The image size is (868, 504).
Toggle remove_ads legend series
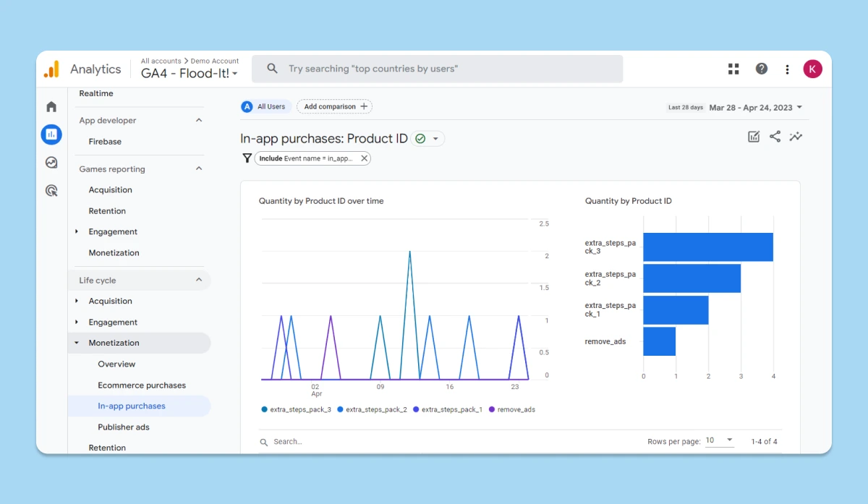tap(512, 409)
